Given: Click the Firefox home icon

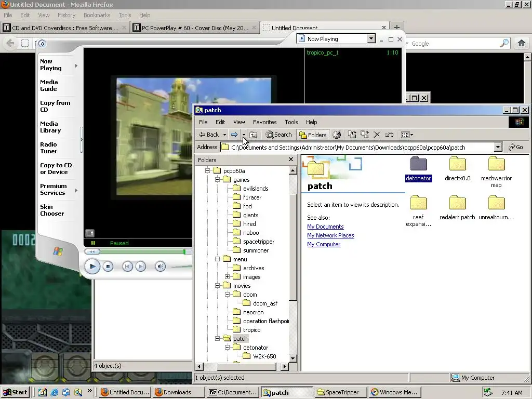Looking at the screenshot, I should click(522, 43).
